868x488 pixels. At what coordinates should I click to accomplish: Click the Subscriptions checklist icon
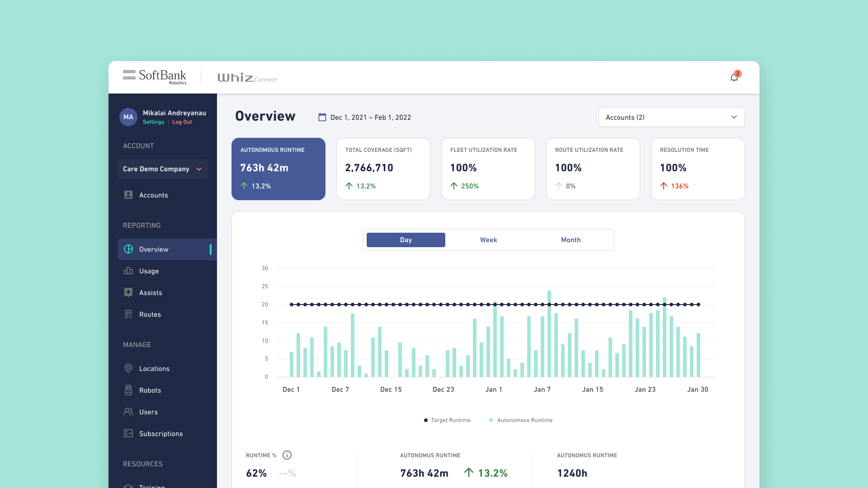[128, 434]
